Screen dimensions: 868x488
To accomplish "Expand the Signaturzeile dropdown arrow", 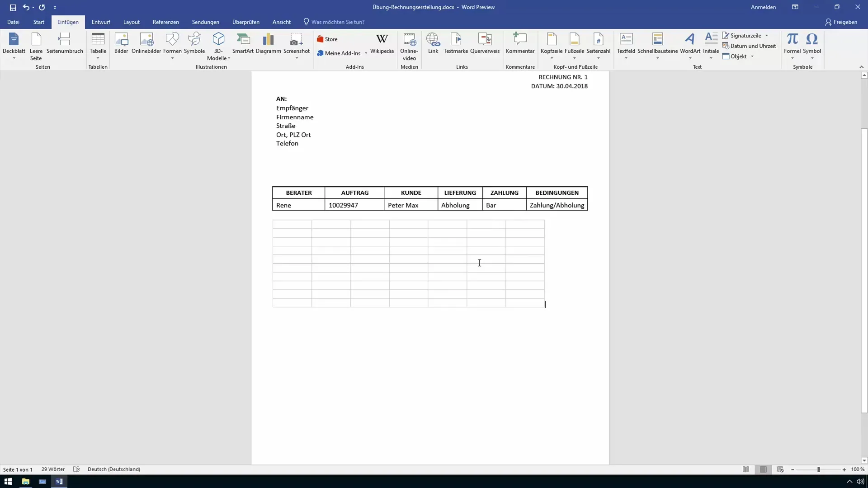I will tap(767, 36).
